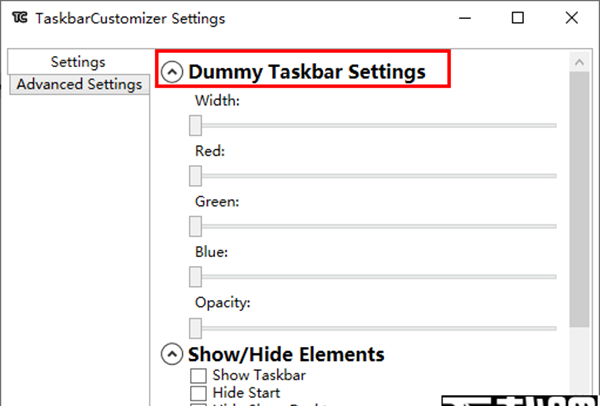600x406 pixels.
Task: Click the Red slider thumb
Action: (x=196, y=176)
